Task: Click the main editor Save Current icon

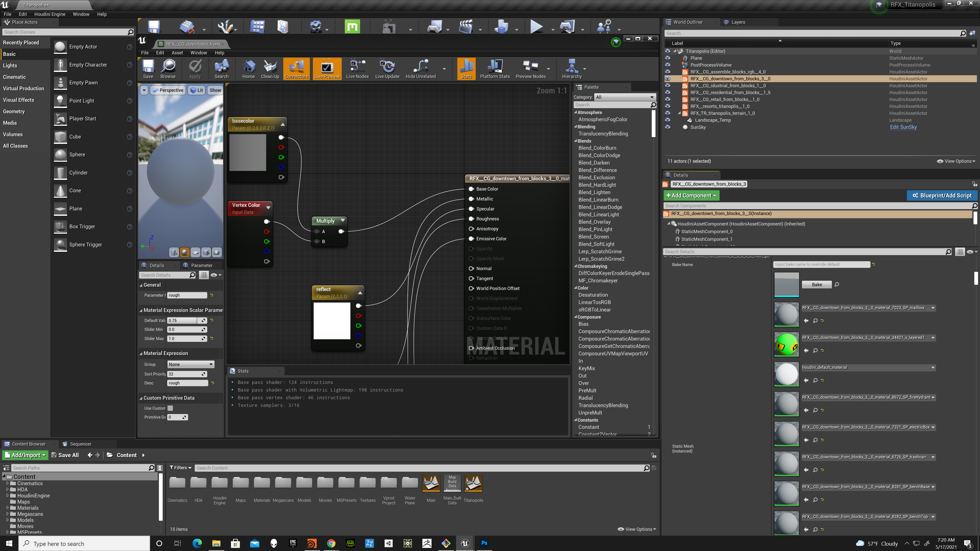Action: [154, 27]
